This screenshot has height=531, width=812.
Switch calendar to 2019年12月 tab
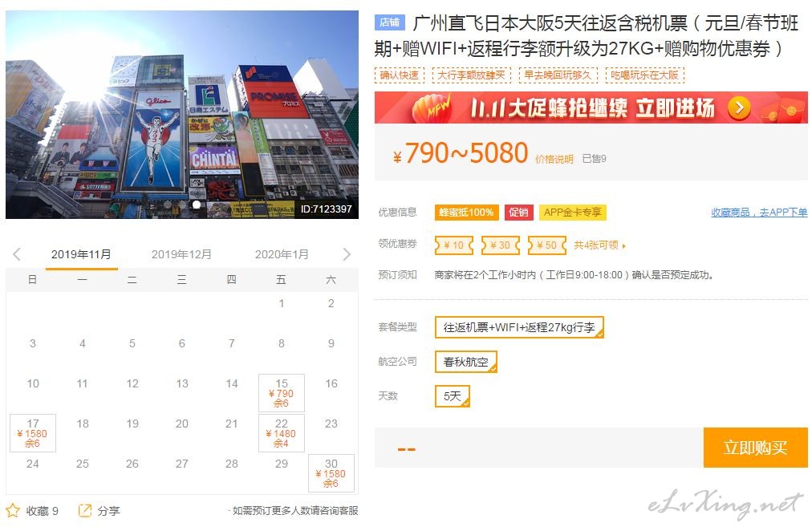(181, 254)
